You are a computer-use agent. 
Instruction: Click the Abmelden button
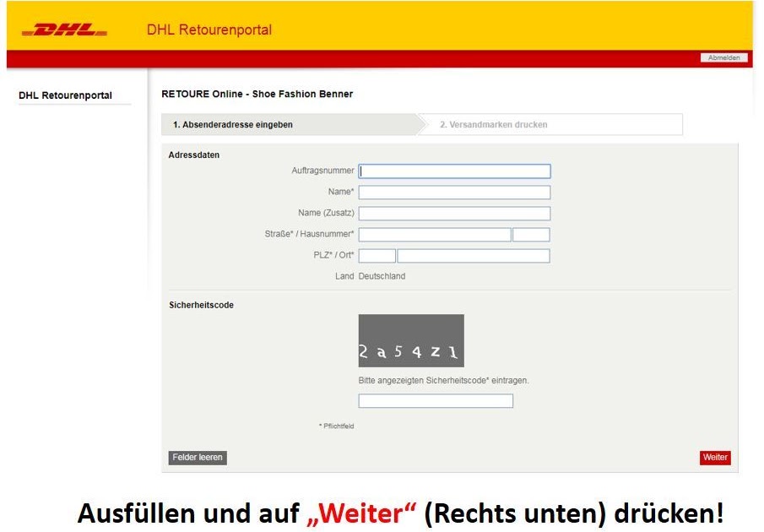click(x=723, y=57)
